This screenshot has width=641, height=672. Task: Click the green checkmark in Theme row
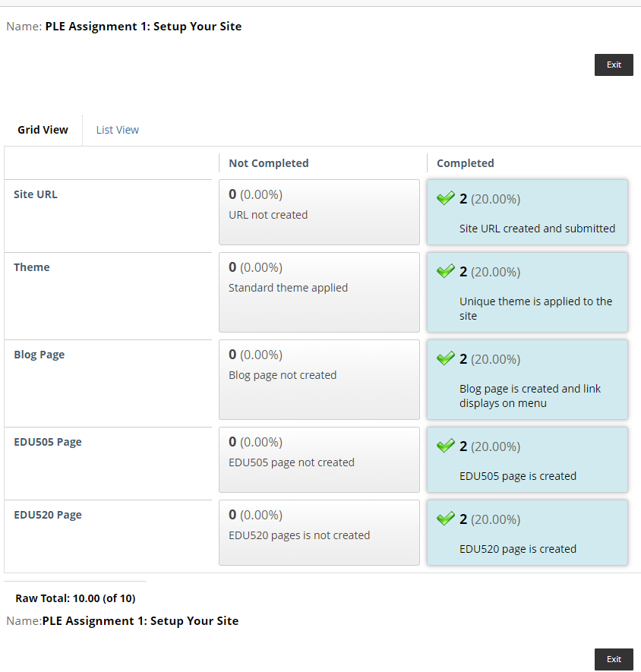tap(446, 271)
